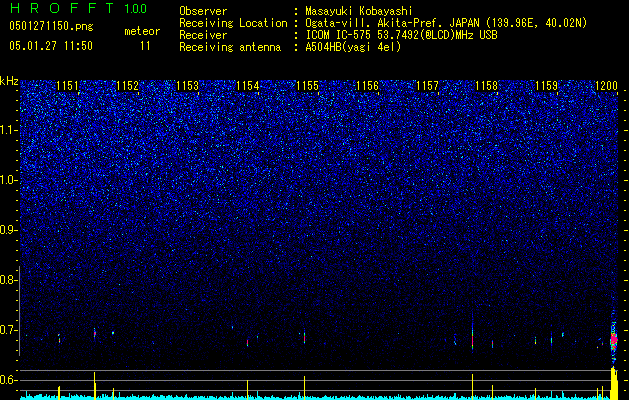Click the 1158 time marker
This screenshot has width=629, height=400.
click(487, 86)
